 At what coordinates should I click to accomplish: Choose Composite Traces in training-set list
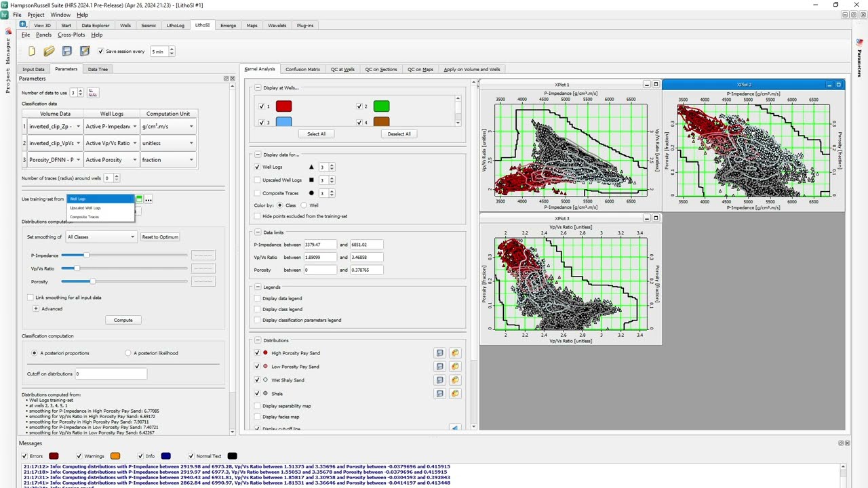click(x=100, y=217)
